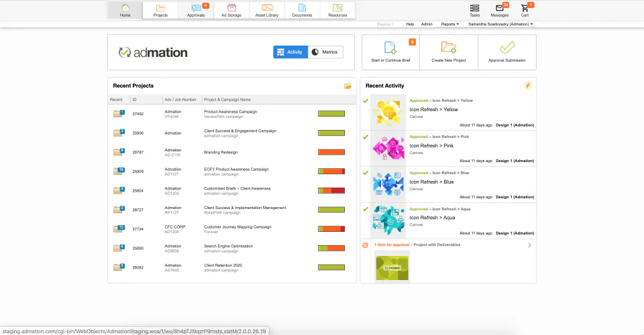
Task: Open Icon Refresh Blue thumbnail
Action: tap(388, 184)
